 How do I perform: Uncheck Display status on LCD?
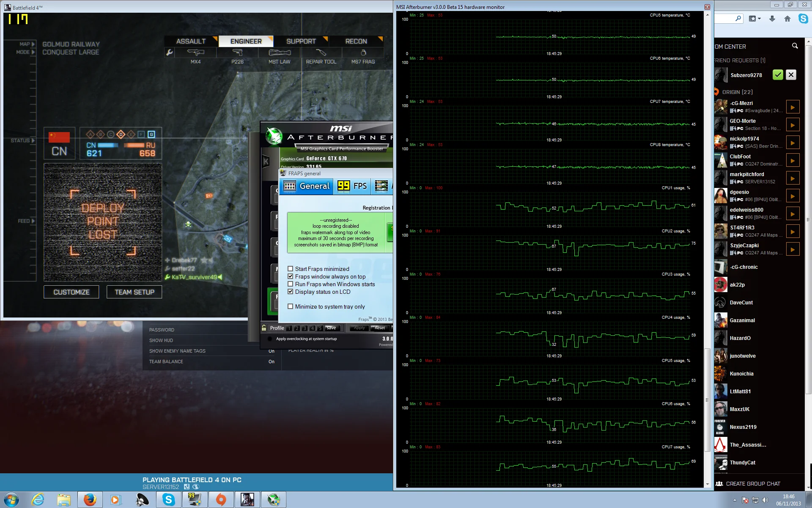pos(290,292)
